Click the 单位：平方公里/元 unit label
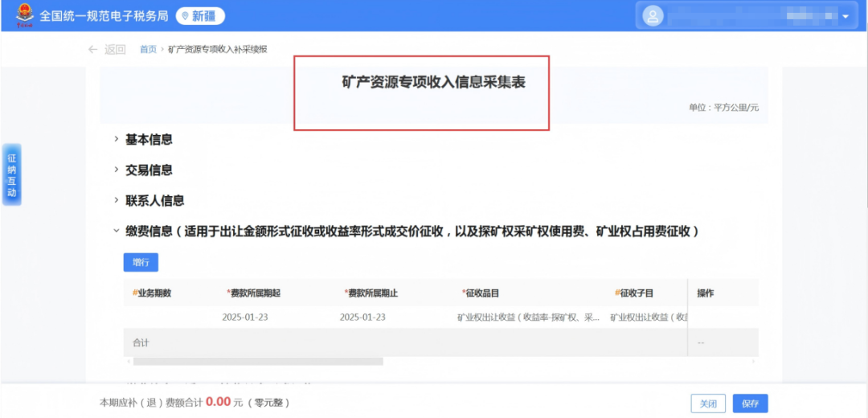The width and height of the screenshot is (868, 418). tap(724, 108)
